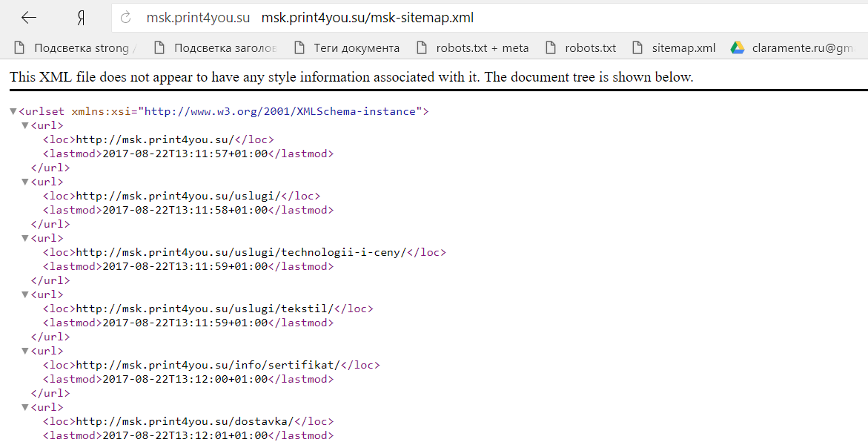
Task: Click the loc text ending uslugi/tekstil/
Action: click(205, 309)
